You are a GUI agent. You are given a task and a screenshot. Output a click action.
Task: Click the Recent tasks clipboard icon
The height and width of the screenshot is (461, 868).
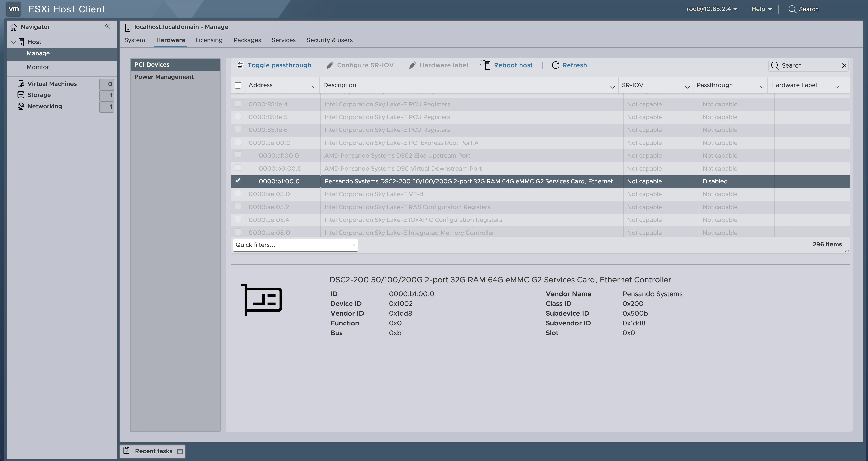[126, 451]
